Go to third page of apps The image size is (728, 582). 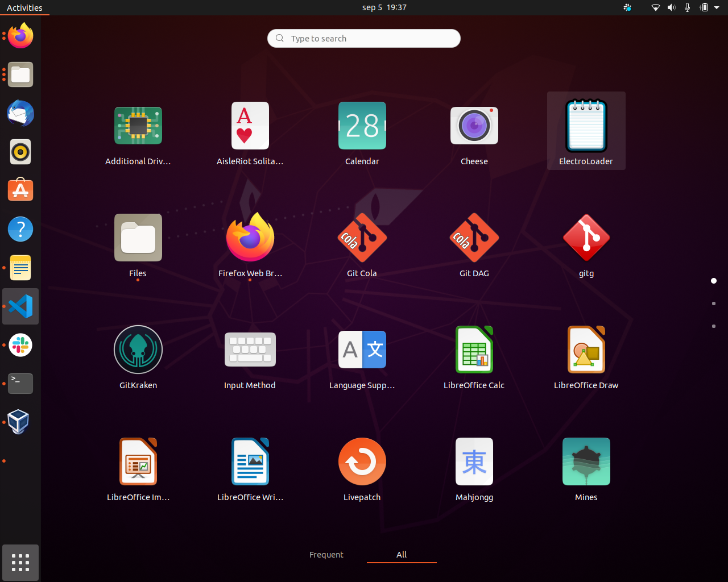click(714, 326)
